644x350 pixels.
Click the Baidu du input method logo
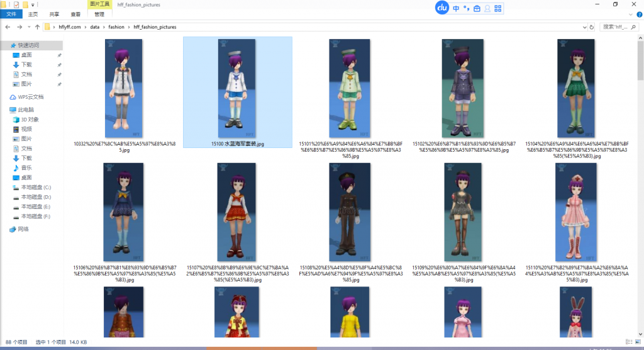click(442, 8)
